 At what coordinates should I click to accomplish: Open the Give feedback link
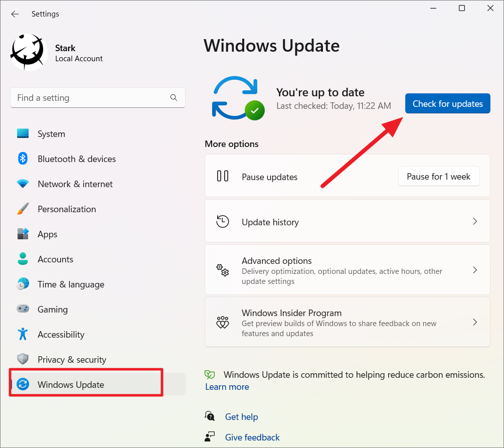252,437
